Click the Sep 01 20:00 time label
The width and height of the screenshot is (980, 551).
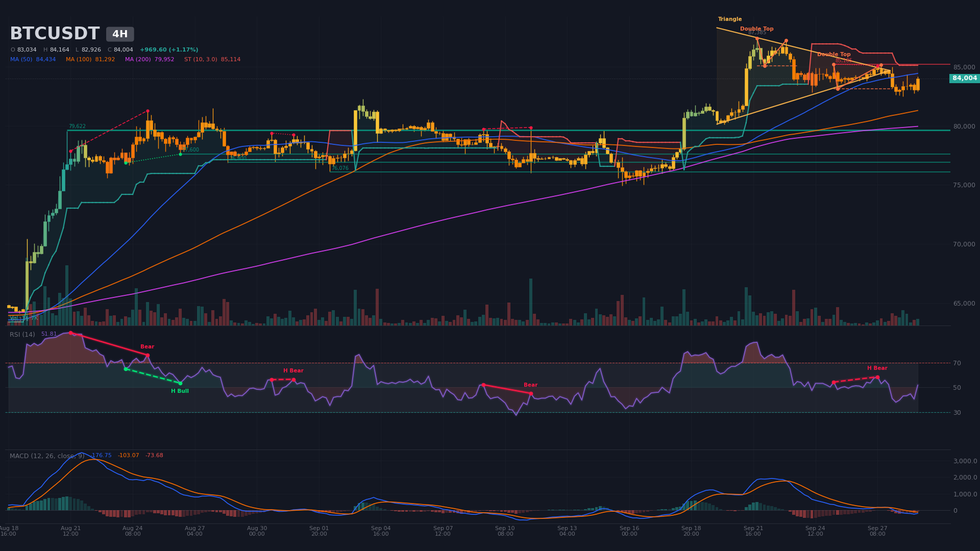click(x=318, y=531)
